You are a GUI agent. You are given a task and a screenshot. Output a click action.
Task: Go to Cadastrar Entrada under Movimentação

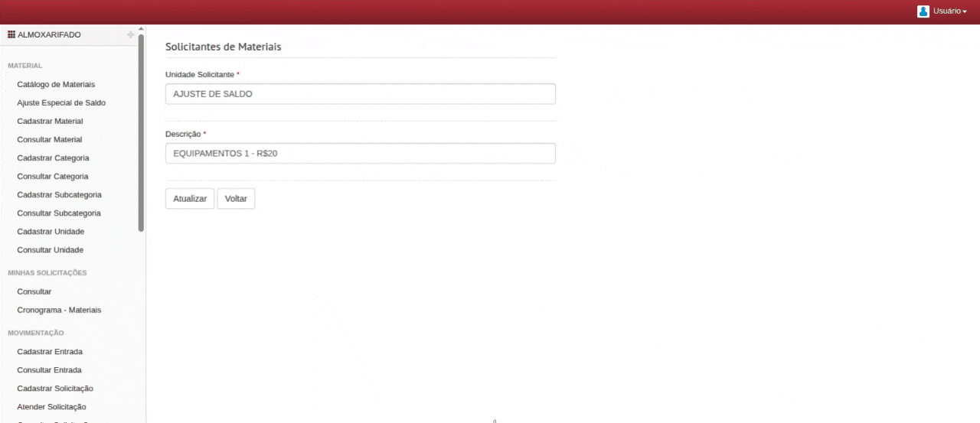[50, 352]
